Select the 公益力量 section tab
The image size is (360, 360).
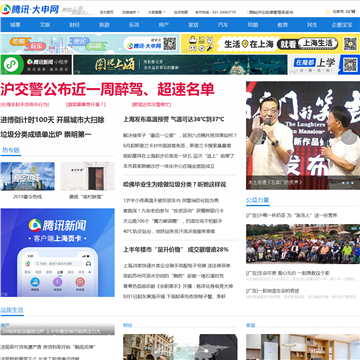(257, 200)
